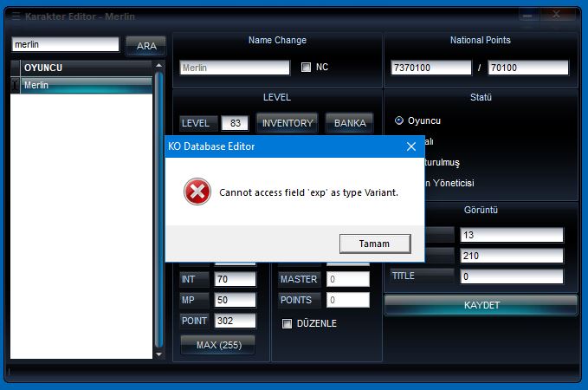Click the OYUNCU column header
Image resolution: width=588 pixels, height=390 pixels.
pos(87,68)
